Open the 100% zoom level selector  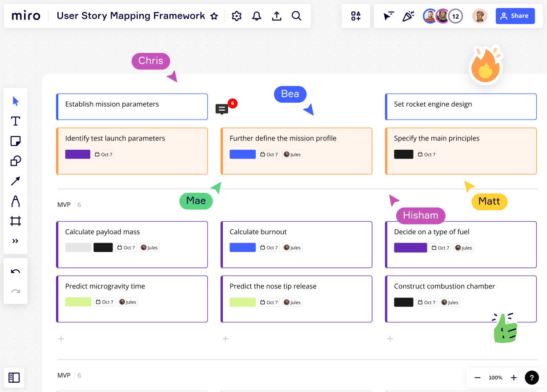pos(495,377)
